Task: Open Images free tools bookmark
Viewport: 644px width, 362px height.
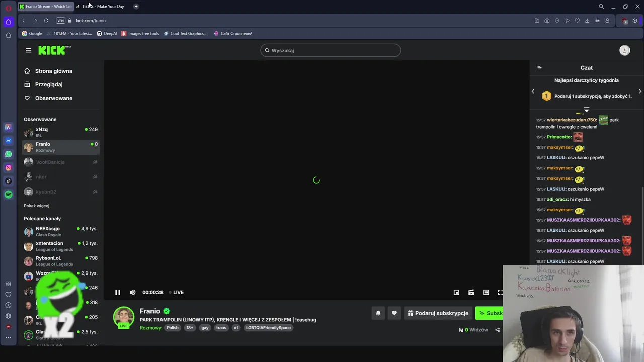Action: coord(140,34)
